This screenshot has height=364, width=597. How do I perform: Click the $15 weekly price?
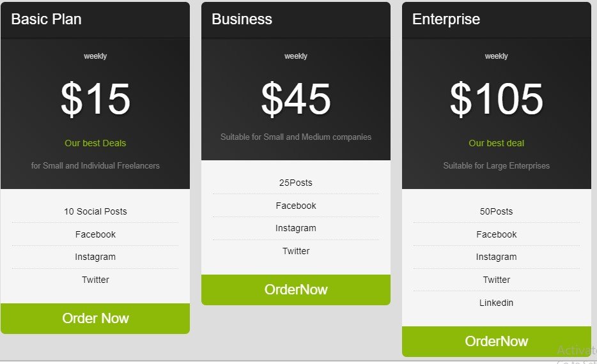tap(95, 100)
